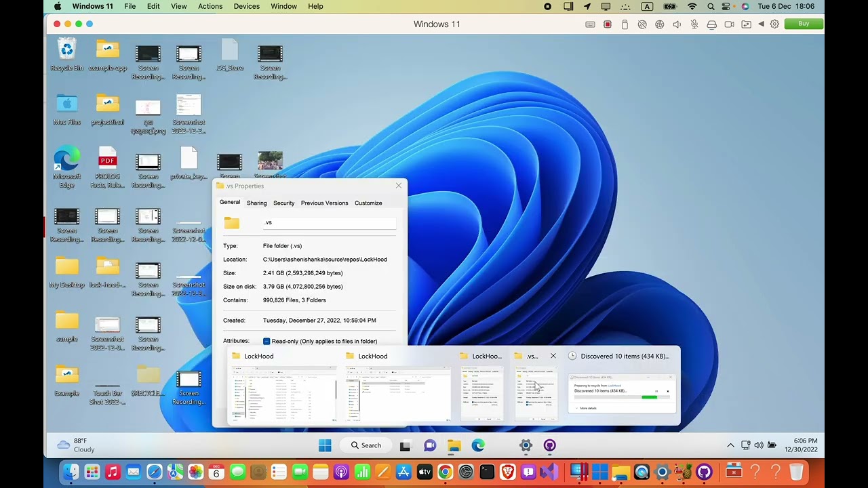Open GitHub Desktop in the Windows taskbar
This screenshot has height=488, width=868.
click(550, 445)
